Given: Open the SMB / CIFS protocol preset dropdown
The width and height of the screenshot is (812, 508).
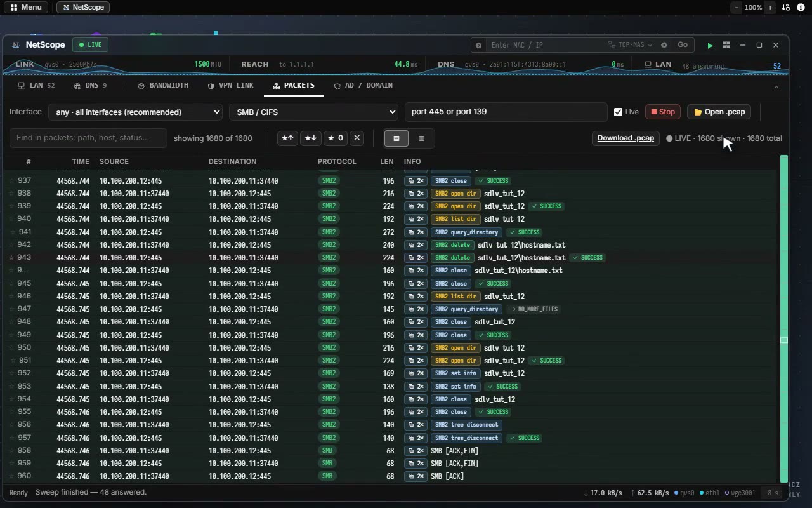Looking at the screenshot, I should [313, 112].
